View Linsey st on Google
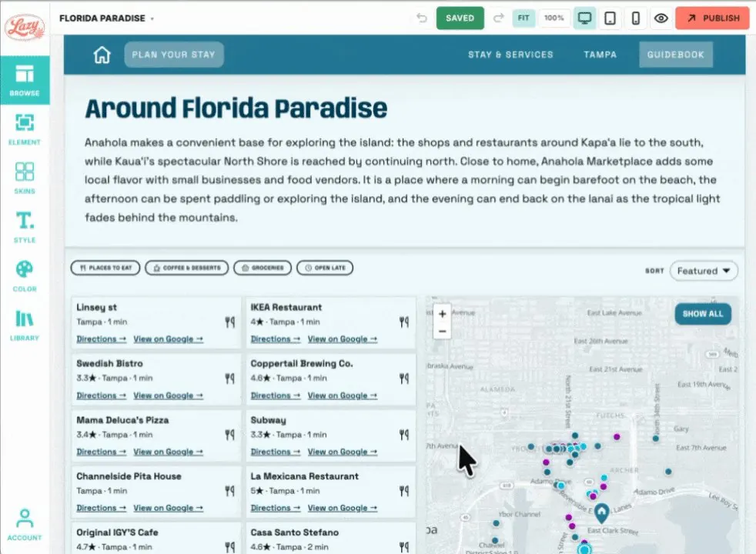The image size is (756, 554). (x=169, y=339)
